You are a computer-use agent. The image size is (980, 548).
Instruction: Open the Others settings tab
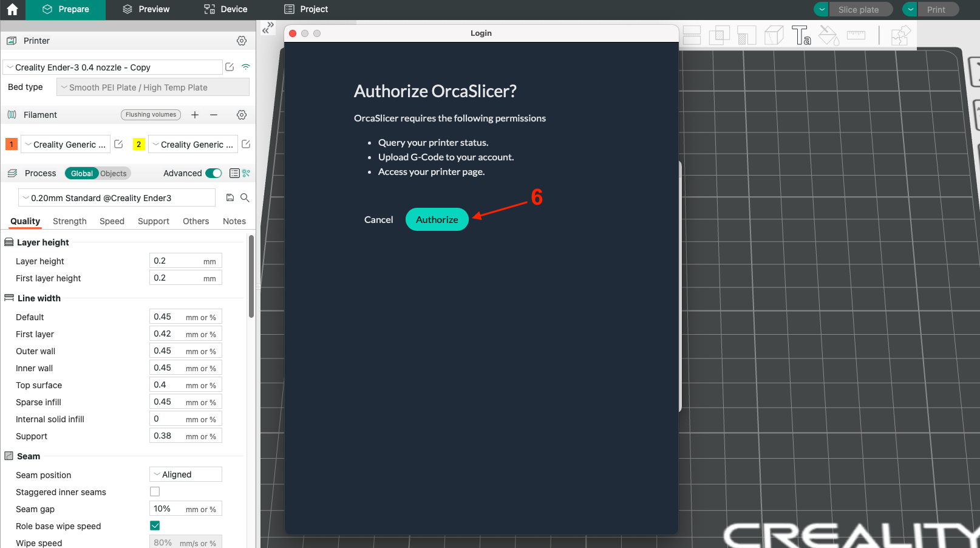coord(196,221)
